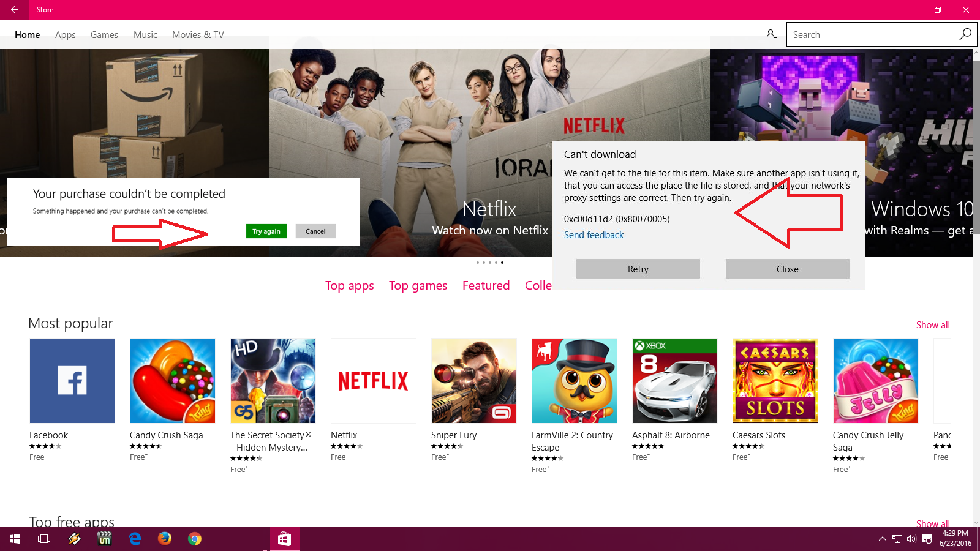Open the account sign-in icon
This screenshot has height=551, width=980.
pyautogui.click(x=771, y=34)
